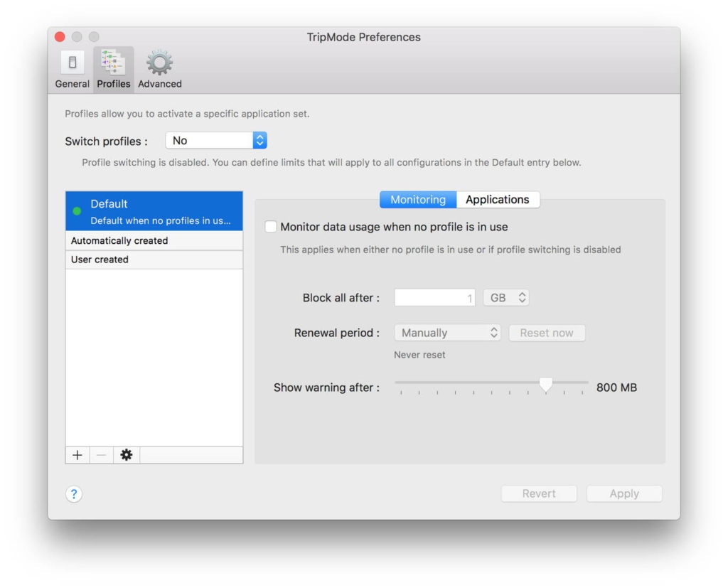This screenshot has width=728, height=588.
Task: Switch to the Monitoring tab
Action: [418, 200]
